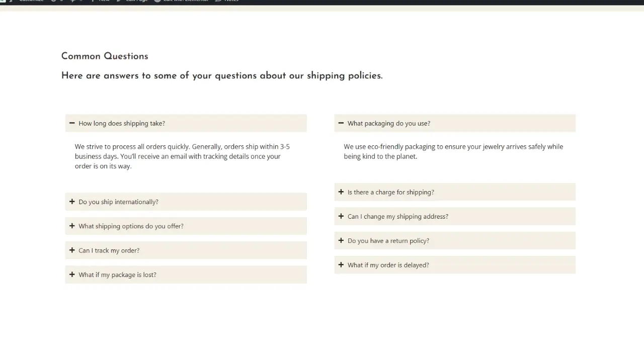This screenshot has width=644, height=362.
Task: Expand the 'Do you ship internationally?' question title
Action: 118,202
